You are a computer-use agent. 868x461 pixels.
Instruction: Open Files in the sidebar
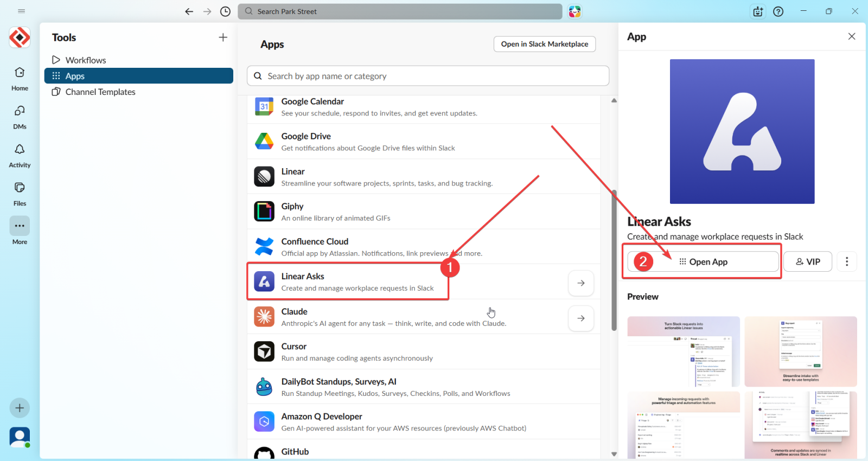coord(20,194)
